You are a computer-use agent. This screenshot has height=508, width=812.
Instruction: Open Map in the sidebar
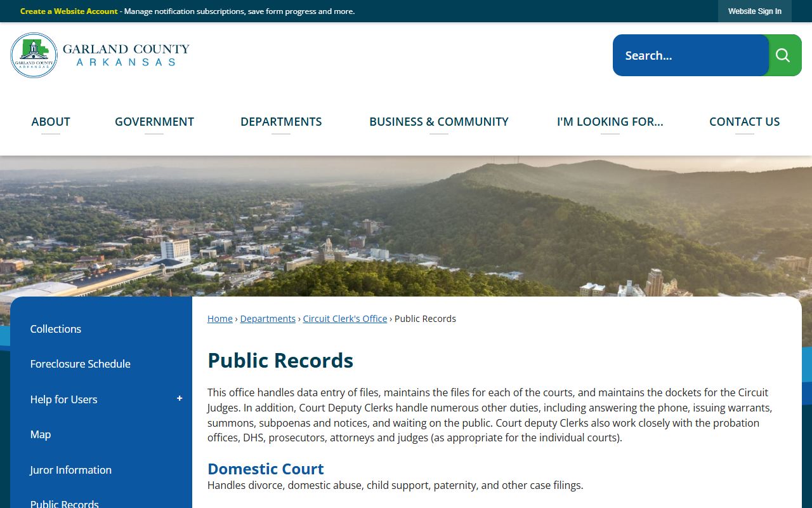coord(41,434)
